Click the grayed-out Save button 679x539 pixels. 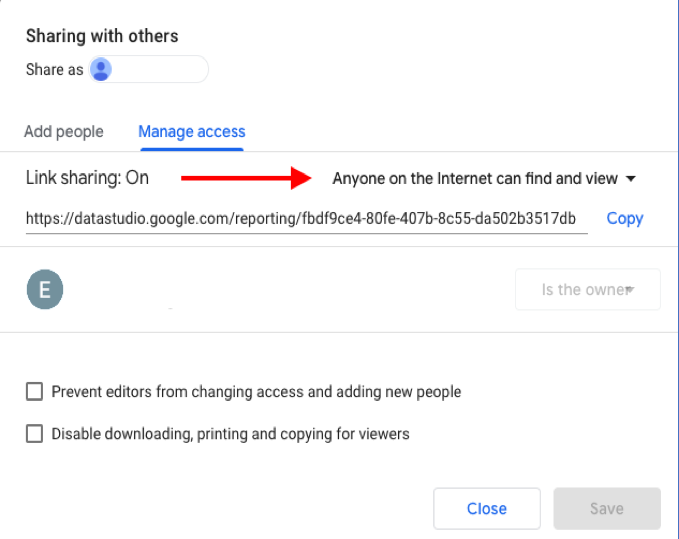coord(607,509)
